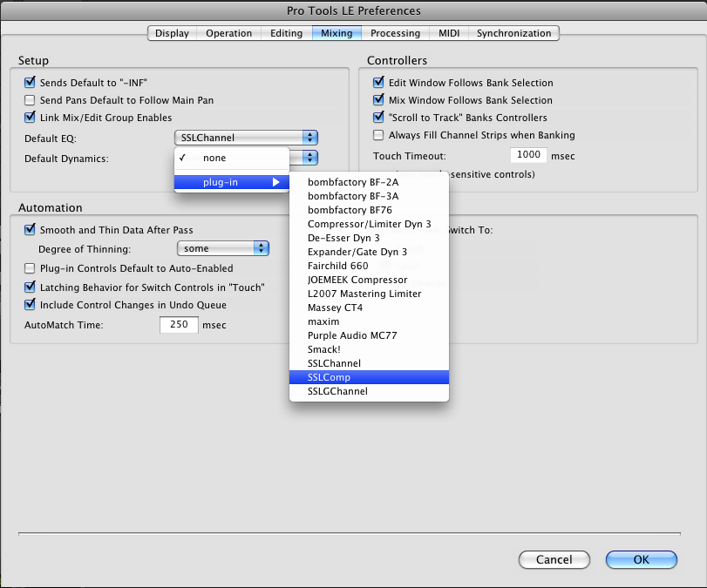Screen dimensions: 707x588
Task: Open the Operation preferences tab
Action: 228,33
